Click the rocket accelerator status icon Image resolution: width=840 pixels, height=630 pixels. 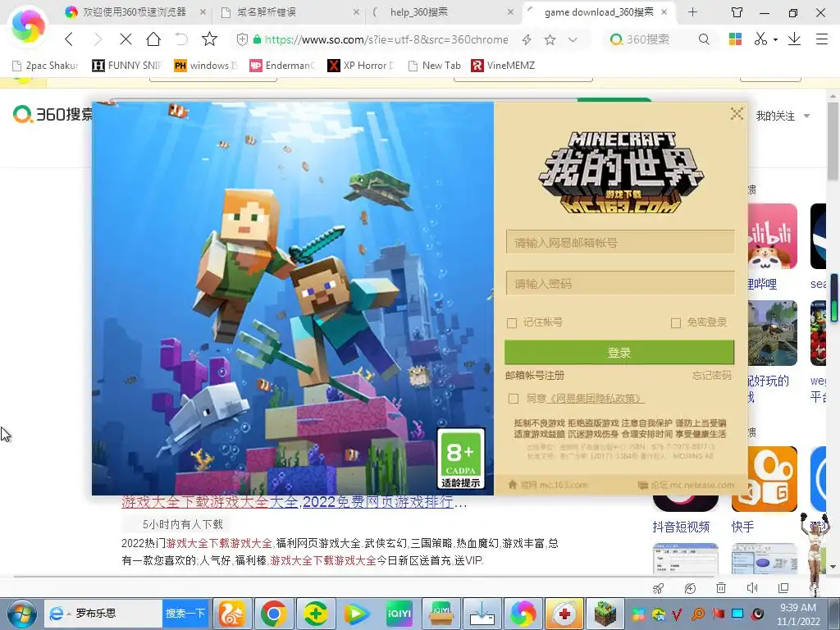pos(659,588)
